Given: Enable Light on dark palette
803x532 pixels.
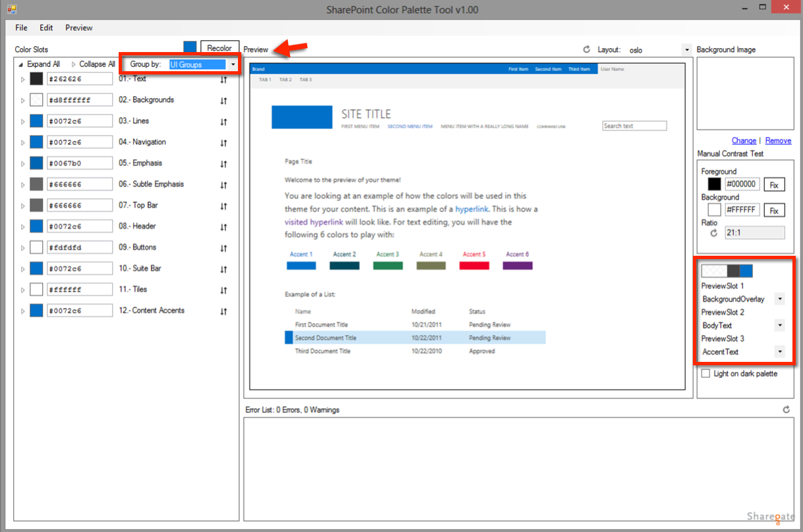Looking at the screenshot, I should point(705,374).
